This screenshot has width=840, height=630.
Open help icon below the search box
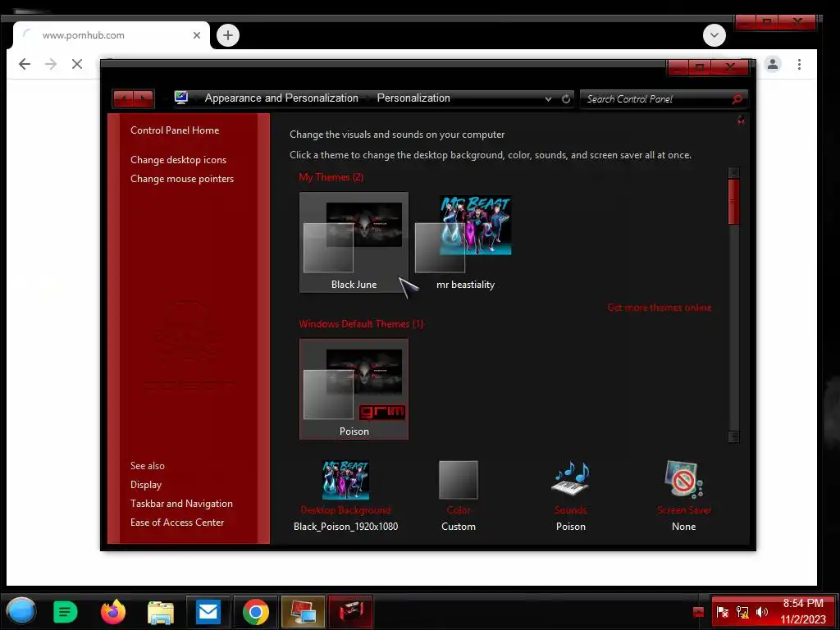[741, 120]
